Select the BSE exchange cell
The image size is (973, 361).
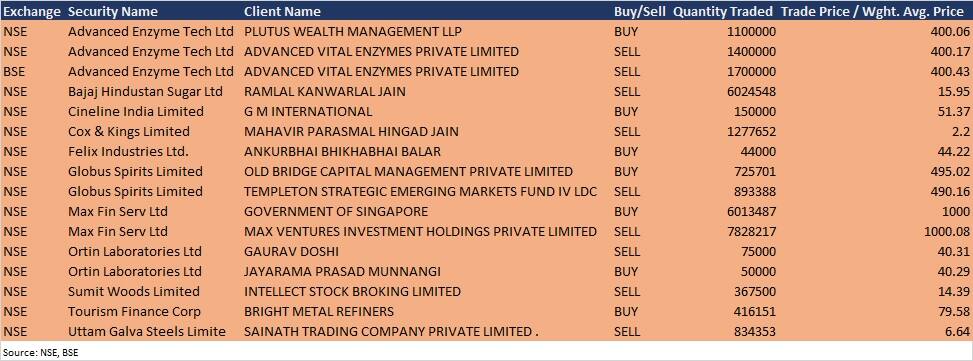click(14, 71)
